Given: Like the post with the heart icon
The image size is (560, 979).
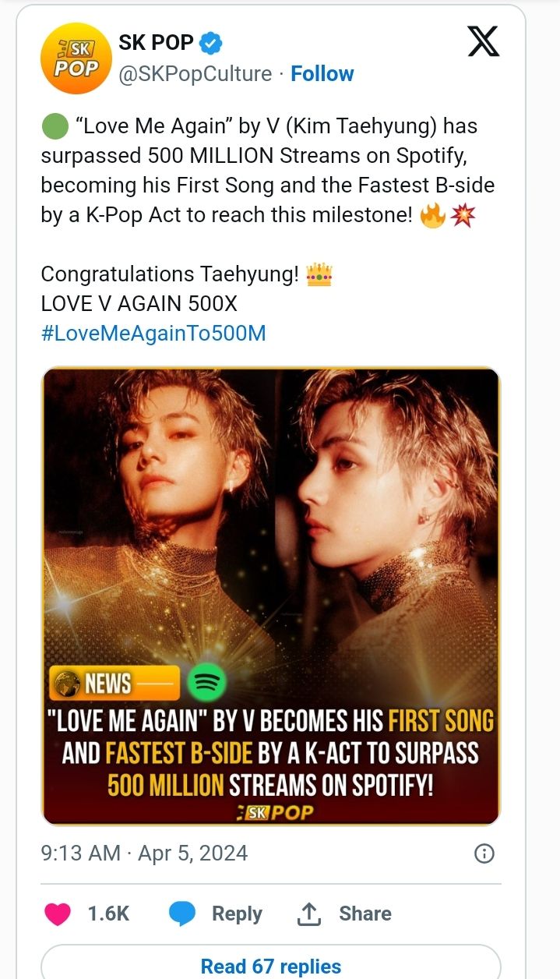Looking at the screenshot, I should (58, 914).
